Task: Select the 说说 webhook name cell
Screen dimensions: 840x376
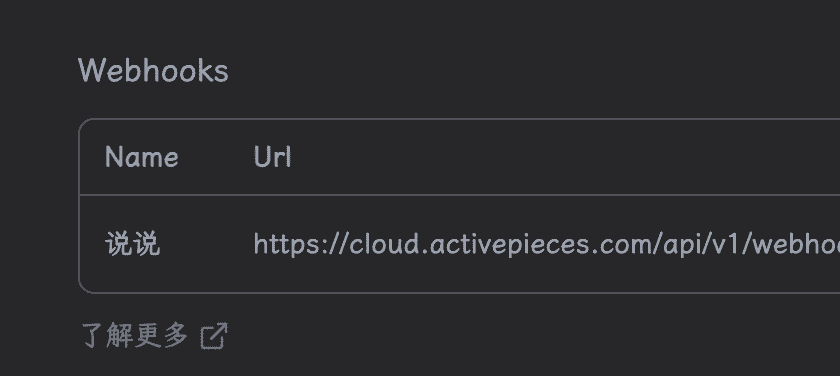Action: (132, 244)
